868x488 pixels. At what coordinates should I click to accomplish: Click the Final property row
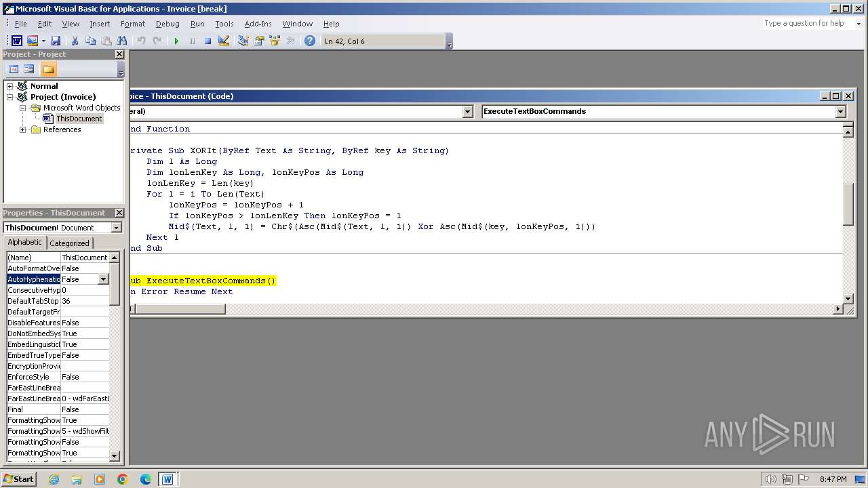(58, 409)
